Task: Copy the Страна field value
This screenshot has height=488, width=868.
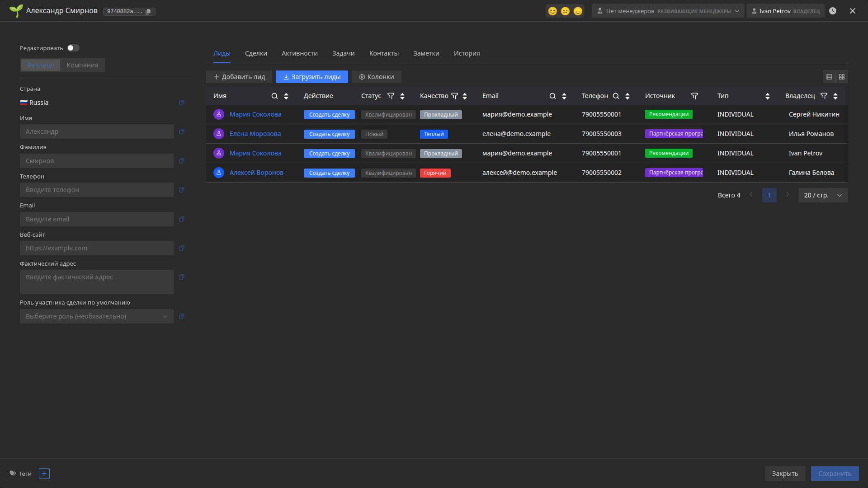Action: click(x=182, y=103)
